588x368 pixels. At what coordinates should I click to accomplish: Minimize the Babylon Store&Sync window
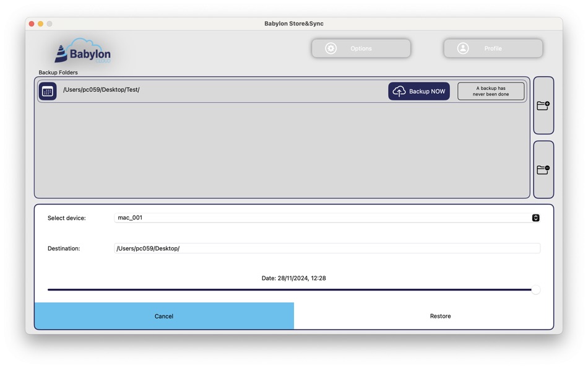click(x=40, y=24)
